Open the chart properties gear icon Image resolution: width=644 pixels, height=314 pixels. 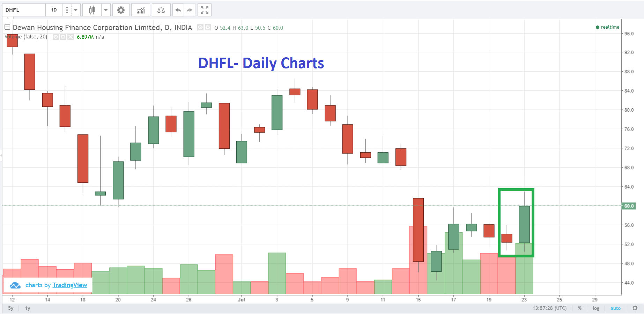coord(121,10)
